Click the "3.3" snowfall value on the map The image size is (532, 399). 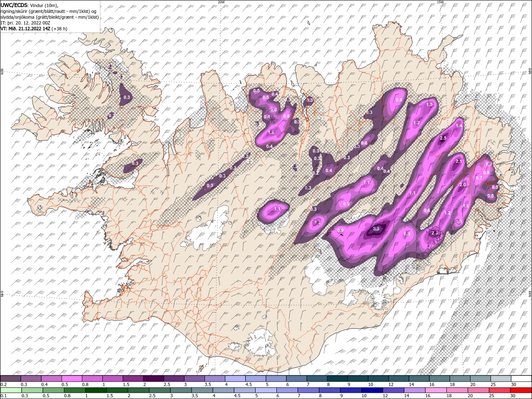[377, 229]
